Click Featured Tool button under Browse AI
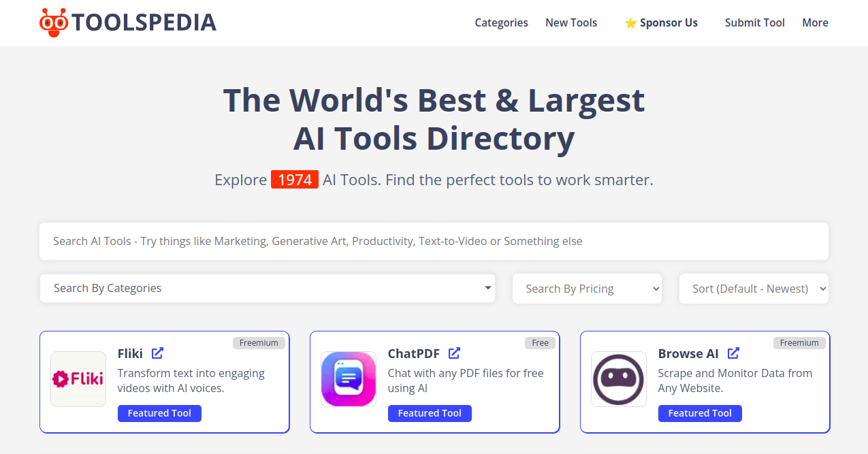This screenshot has width=868, height=454. [x=700, y=413]
